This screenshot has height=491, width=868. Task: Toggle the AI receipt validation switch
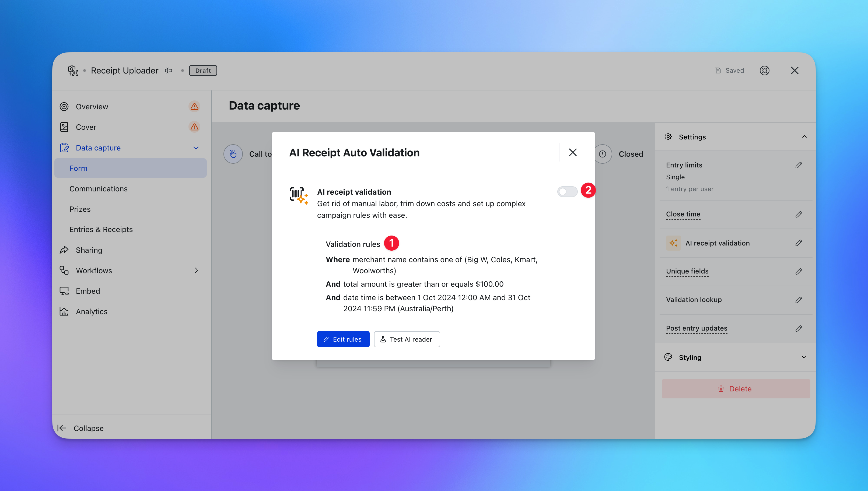(567, 192)
